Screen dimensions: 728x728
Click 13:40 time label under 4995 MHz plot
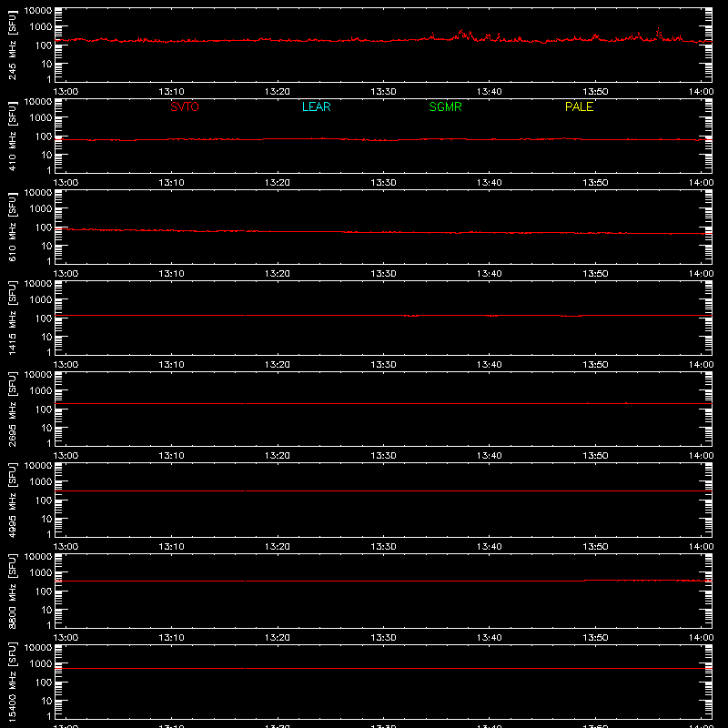coord(489,547)
